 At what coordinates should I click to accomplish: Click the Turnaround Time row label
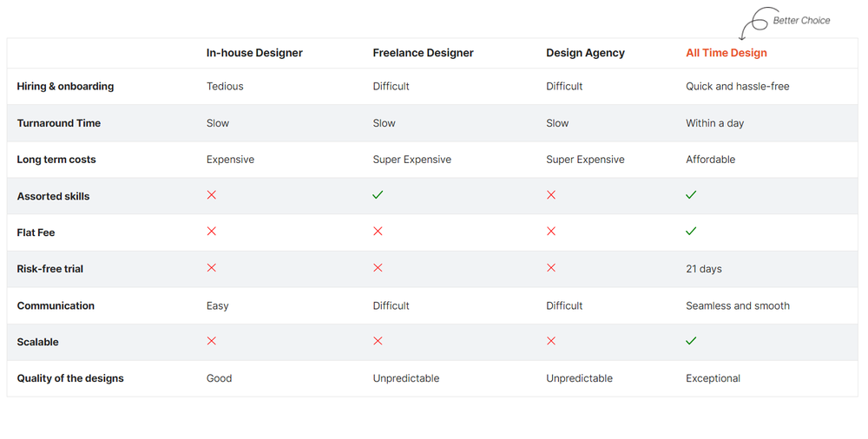coord(59,123)
